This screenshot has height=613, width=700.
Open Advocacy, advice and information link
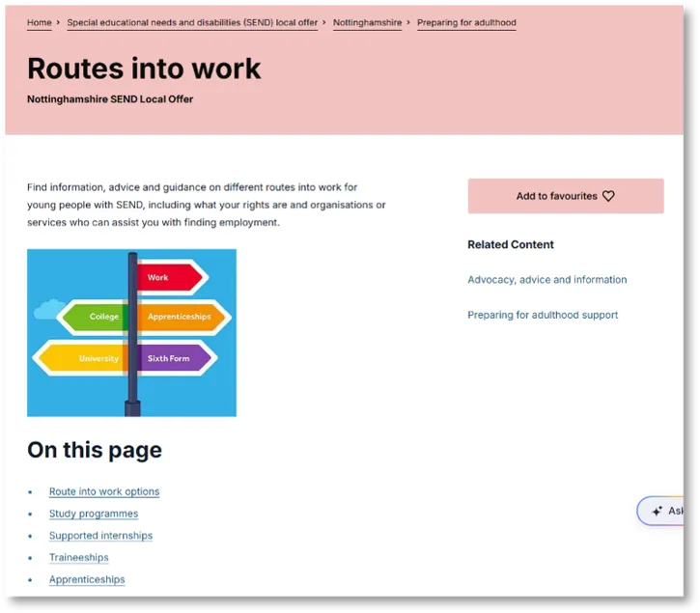(x=546, y=280)
